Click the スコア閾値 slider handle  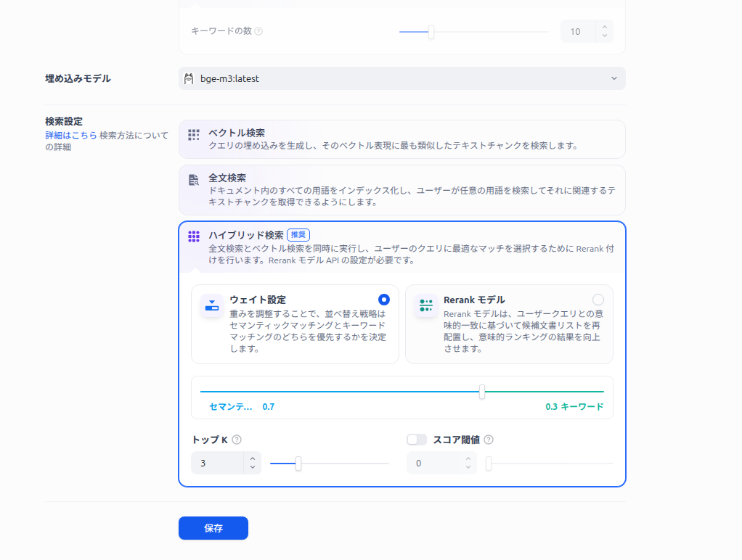coord(489,464)
